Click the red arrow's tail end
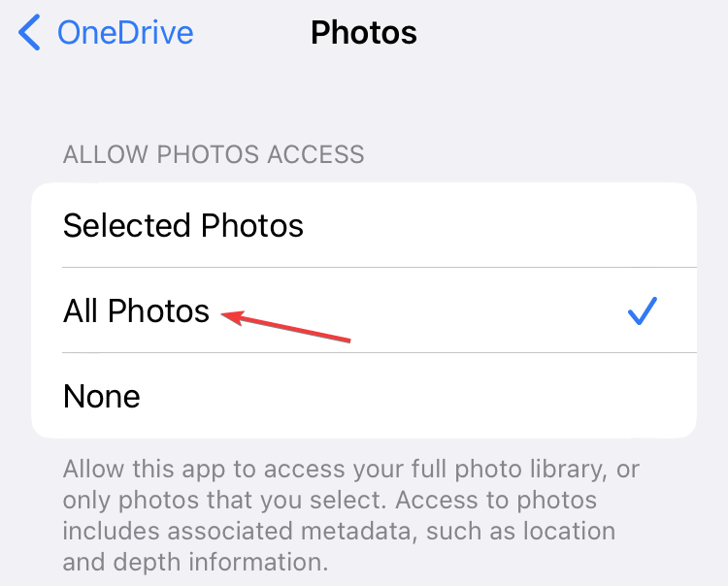728x586 pixels. (347, 341)
